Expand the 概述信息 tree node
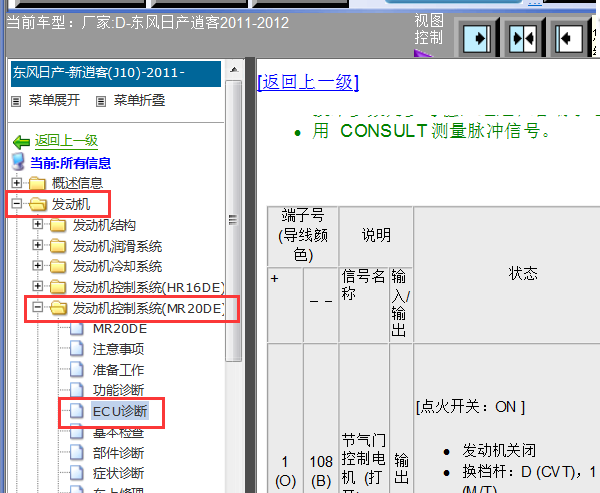The height and width of the screenshot is (493, 600). click(x=16, y=183)
